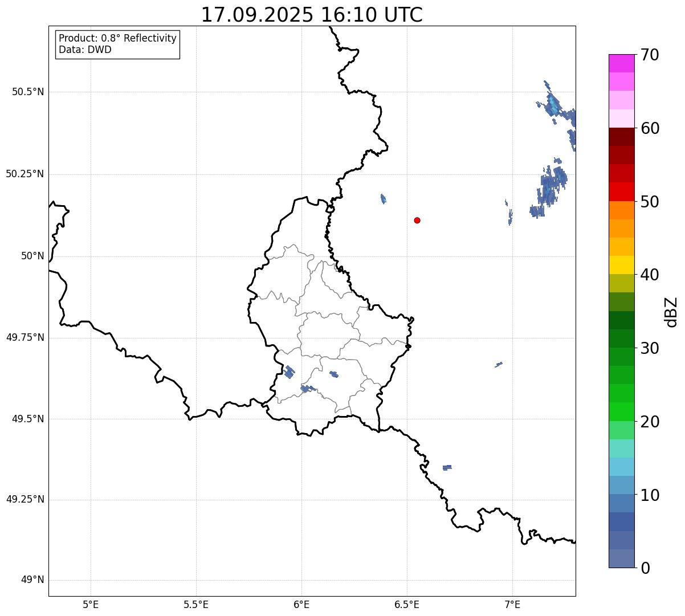685x616 pixels.
Task: Click the 5°E longitude label
Action: click(91, 604)
